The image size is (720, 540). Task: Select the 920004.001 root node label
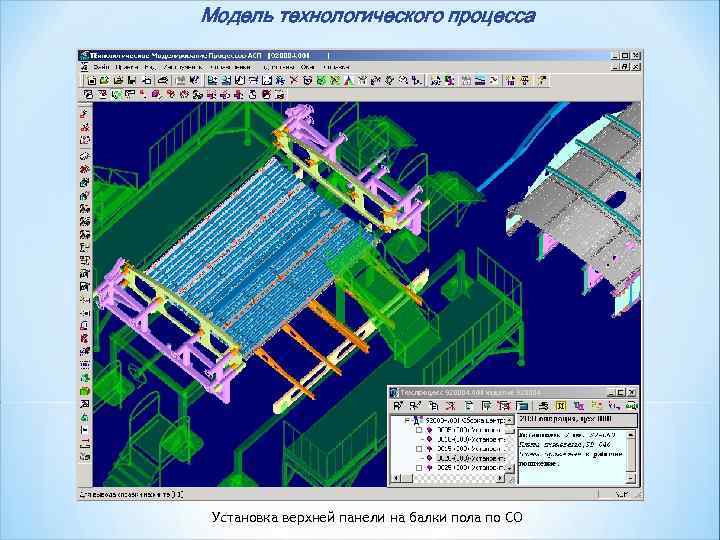point(465,421)
